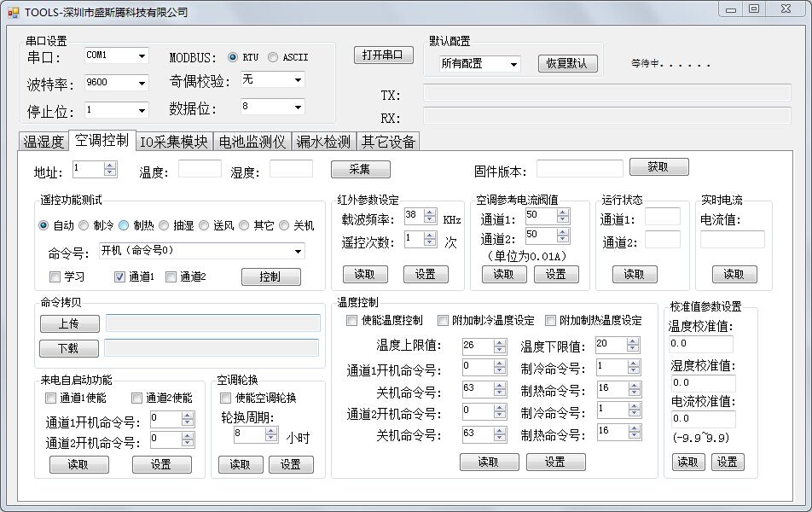Decrease the 遥控次数 spinner value
This screenshot has width=812, height=512.
430,243
